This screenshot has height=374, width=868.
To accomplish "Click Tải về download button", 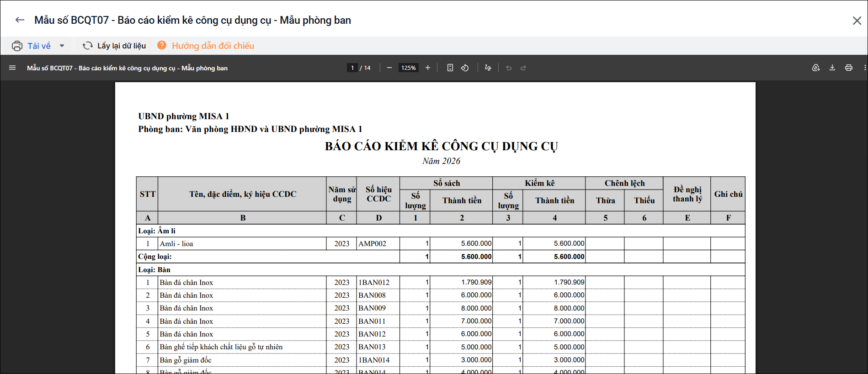I will click(x=39, y=46).
